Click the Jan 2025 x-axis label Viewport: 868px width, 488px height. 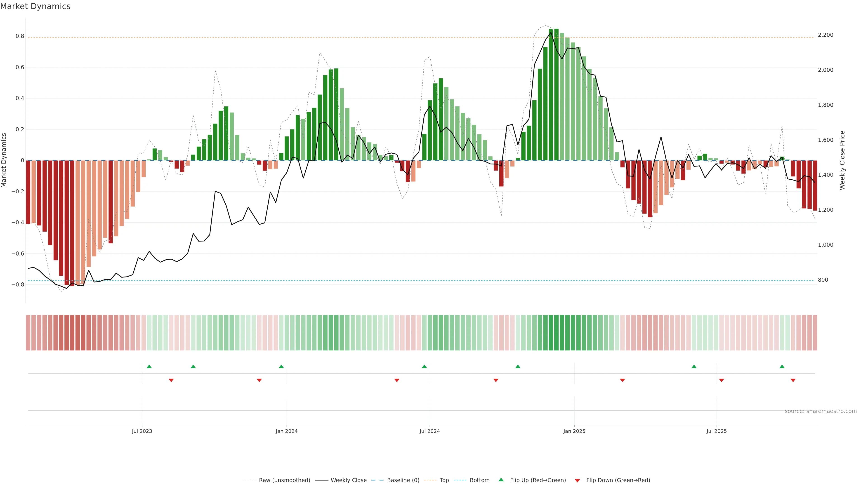click(574, 431)
